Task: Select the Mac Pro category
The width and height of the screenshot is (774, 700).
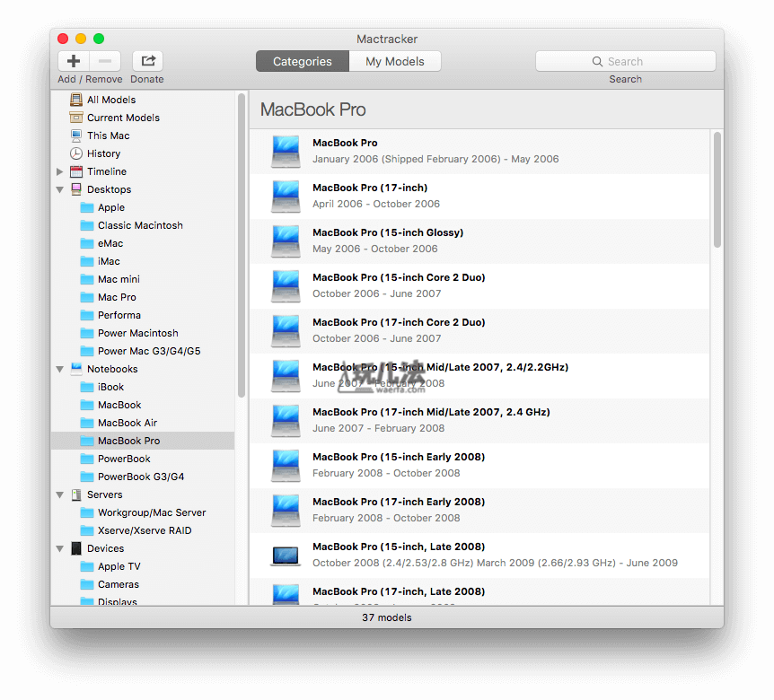Action: [143, 297]
